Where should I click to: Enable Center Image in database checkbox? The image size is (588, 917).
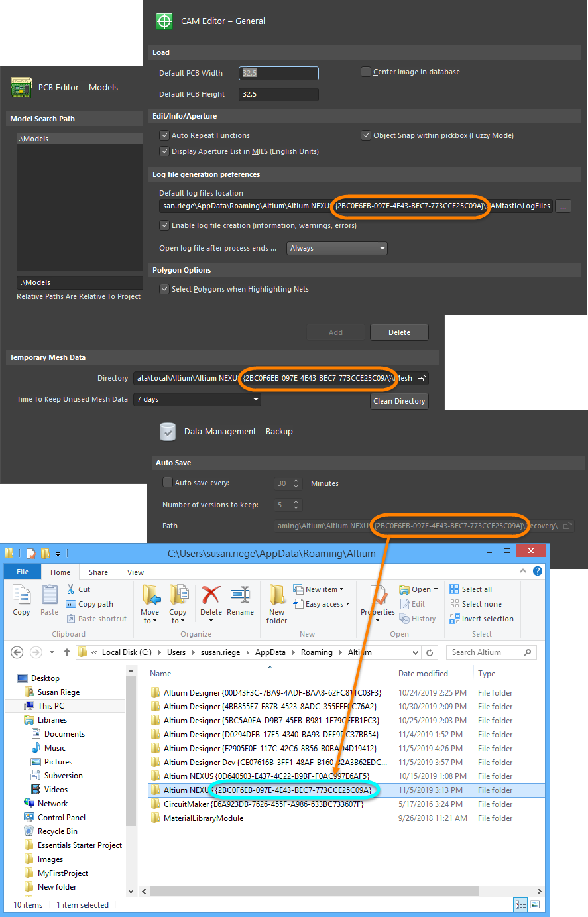tap(366, 72)
